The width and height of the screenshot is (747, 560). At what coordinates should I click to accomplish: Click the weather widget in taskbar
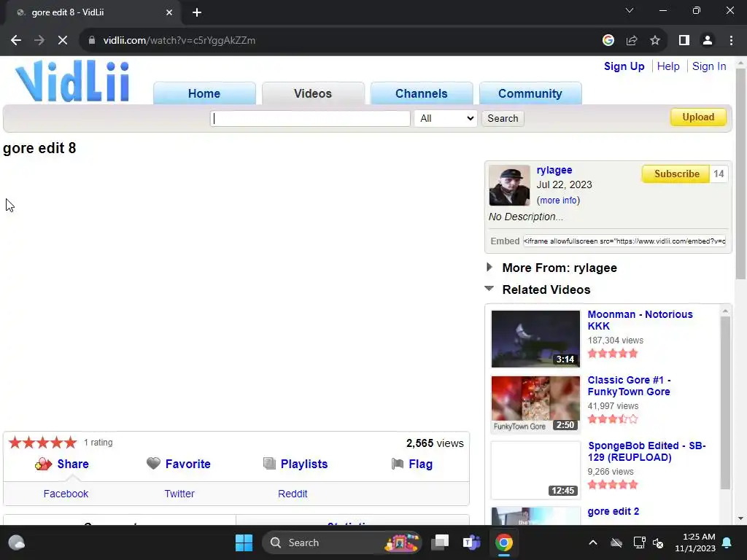click(17, 542)
